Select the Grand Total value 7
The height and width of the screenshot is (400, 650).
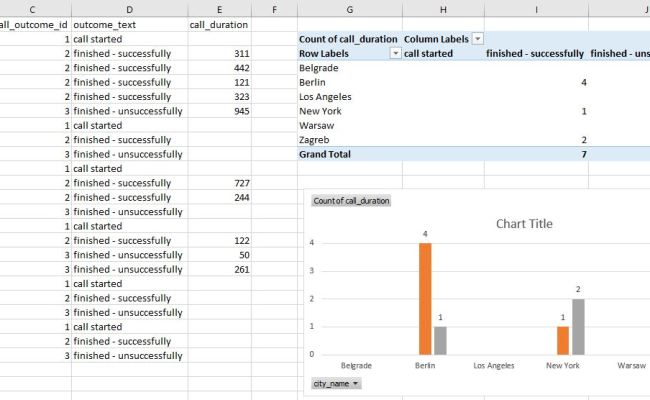[x=536, y=154]
